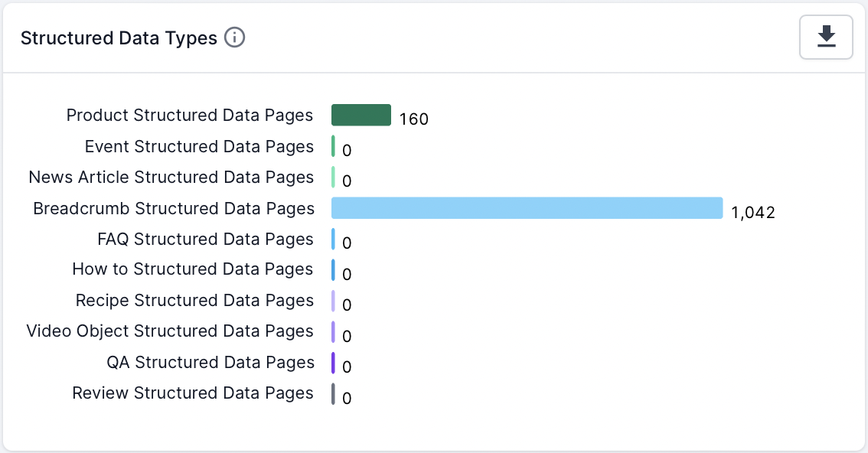This screenshot has width=868, height=453.
Task: Click the Review Structured Data Pages label
Action: click(x=192, y=393)
